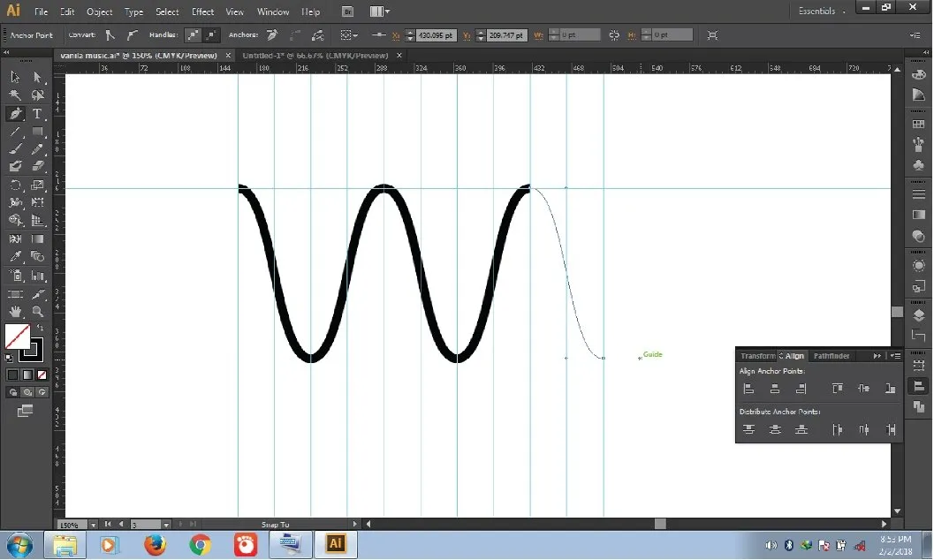Viewport: 934px width, 560px height.
Task: Open the arrange documents dropdown
Action: click(x=380, y=11)
